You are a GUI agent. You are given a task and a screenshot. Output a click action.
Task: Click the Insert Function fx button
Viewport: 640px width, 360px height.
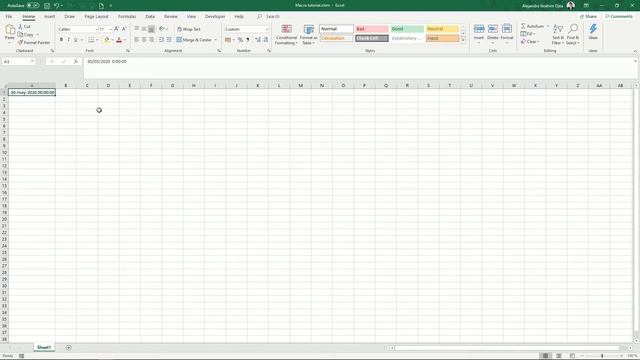tap(76, 62)
